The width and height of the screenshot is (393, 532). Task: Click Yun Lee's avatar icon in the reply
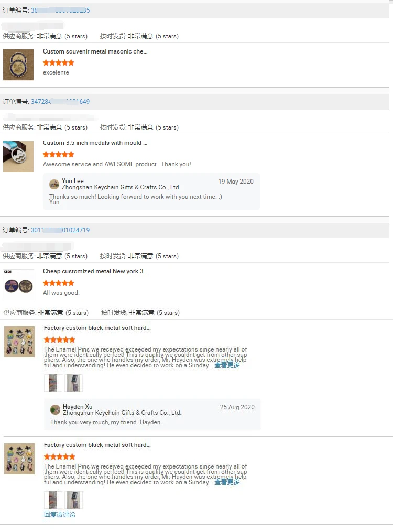coord(54,184)
